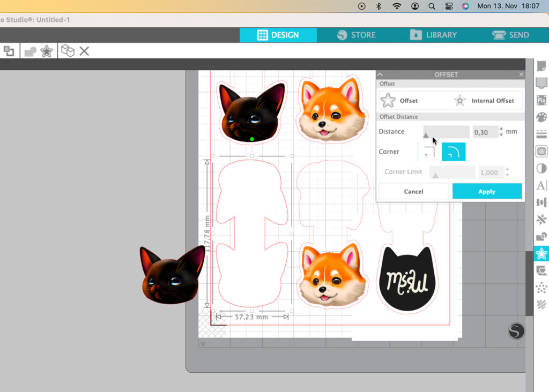The image size is (549, 392).
Task: Switch to the SEND tab
Action: tap(510, 35)
